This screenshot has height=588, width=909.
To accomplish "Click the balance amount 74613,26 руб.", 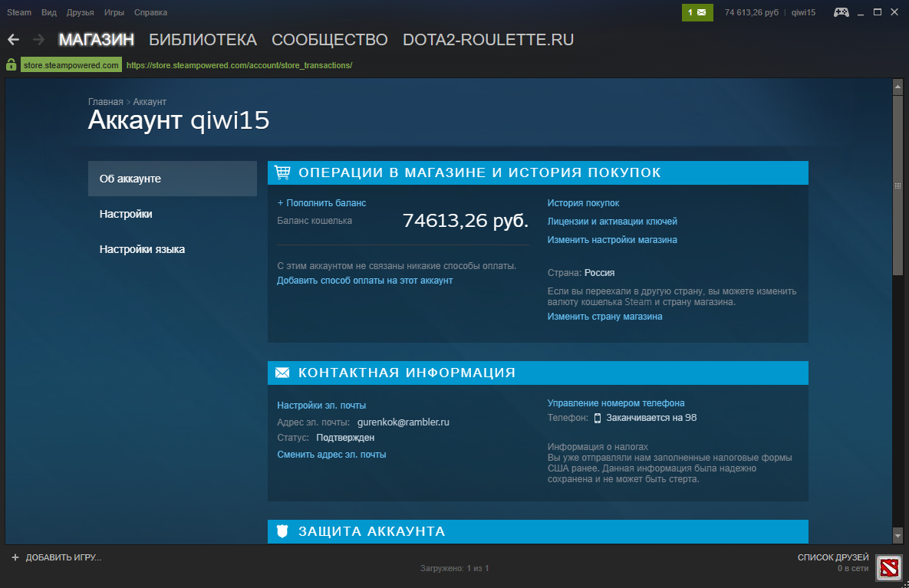I will 466,220.
